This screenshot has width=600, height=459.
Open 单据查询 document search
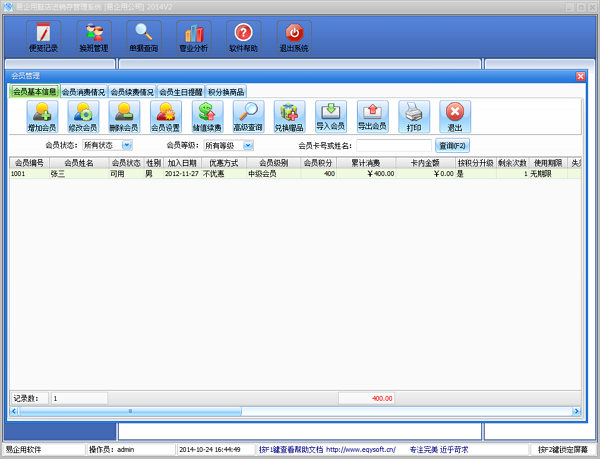click(x=144, y=37)
